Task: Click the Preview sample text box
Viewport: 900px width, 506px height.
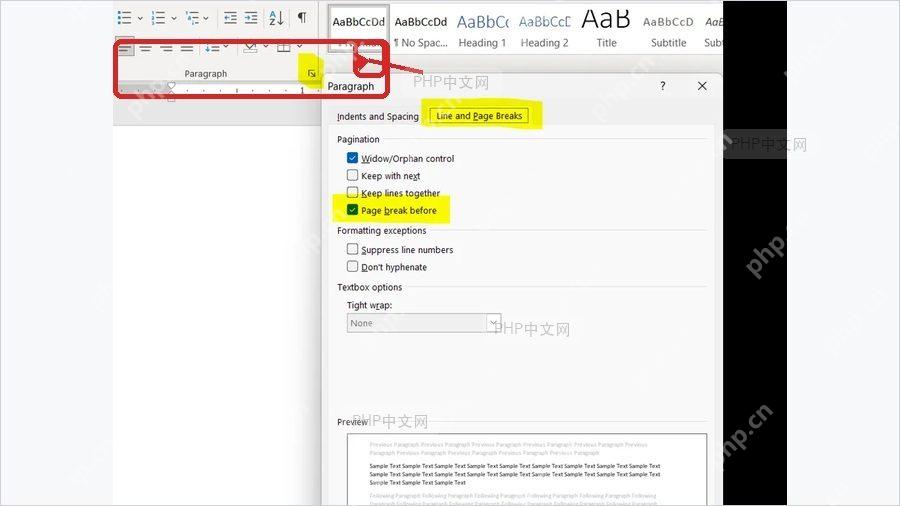Action: [x=527, y=469]
